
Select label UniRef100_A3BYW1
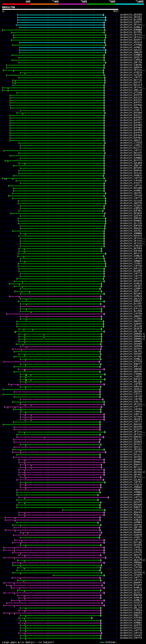131,65
